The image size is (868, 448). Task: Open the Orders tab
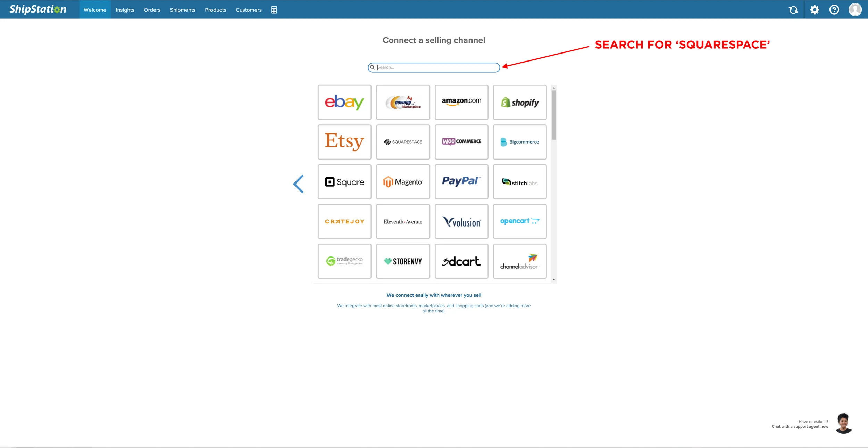tap(152, 10)
